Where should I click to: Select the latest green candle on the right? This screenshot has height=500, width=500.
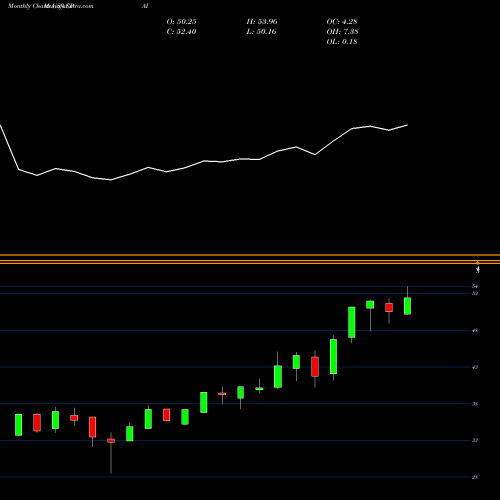(407, 306)
